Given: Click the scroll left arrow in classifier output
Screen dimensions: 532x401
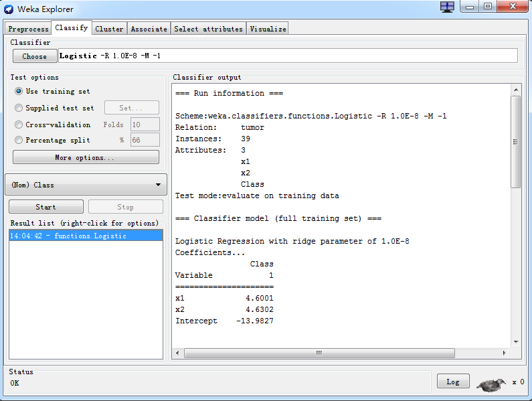Looking at the screenshot, I should tap(177, 353).
